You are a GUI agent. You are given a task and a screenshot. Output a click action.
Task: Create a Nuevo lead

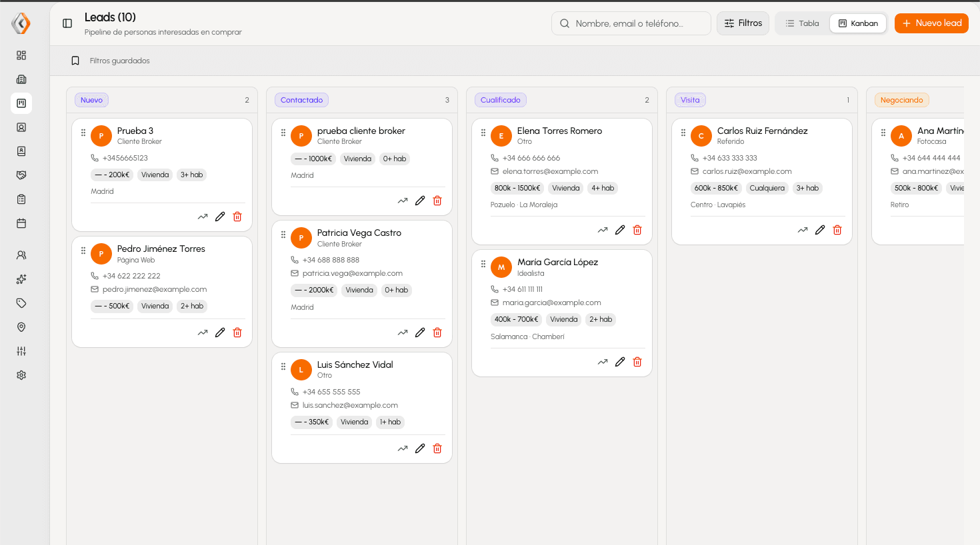tap(931, 23)
